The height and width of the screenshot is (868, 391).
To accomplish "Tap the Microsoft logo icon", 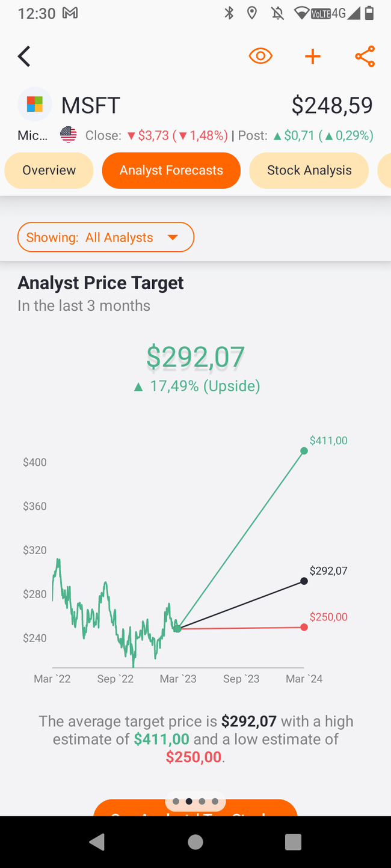I will 35,105.
